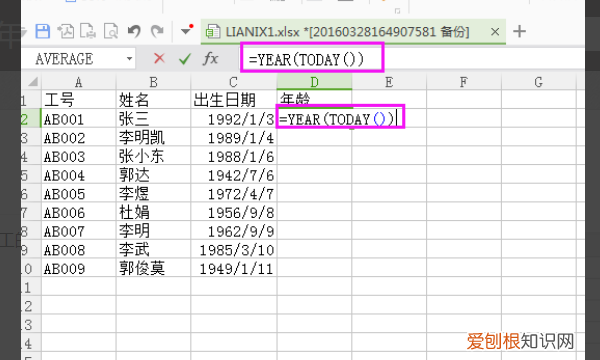Select column A header
Viewport: 600px width, 360px height.
point(78,82)
